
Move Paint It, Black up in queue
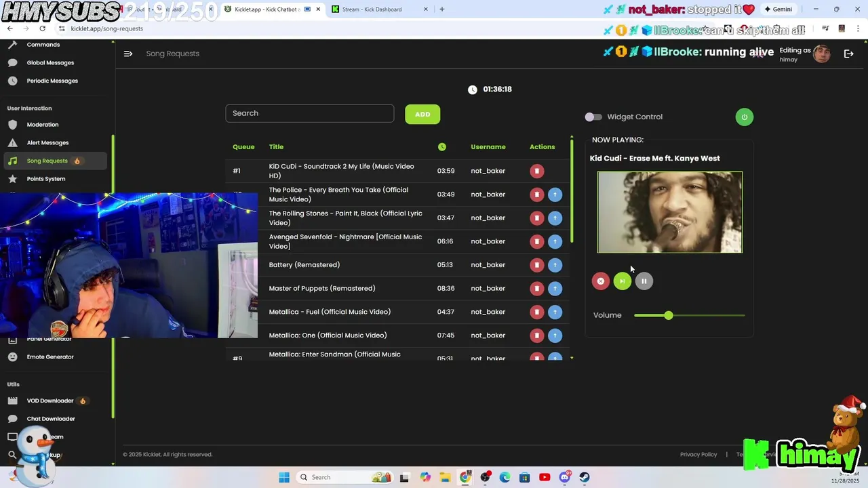[555, 218]
